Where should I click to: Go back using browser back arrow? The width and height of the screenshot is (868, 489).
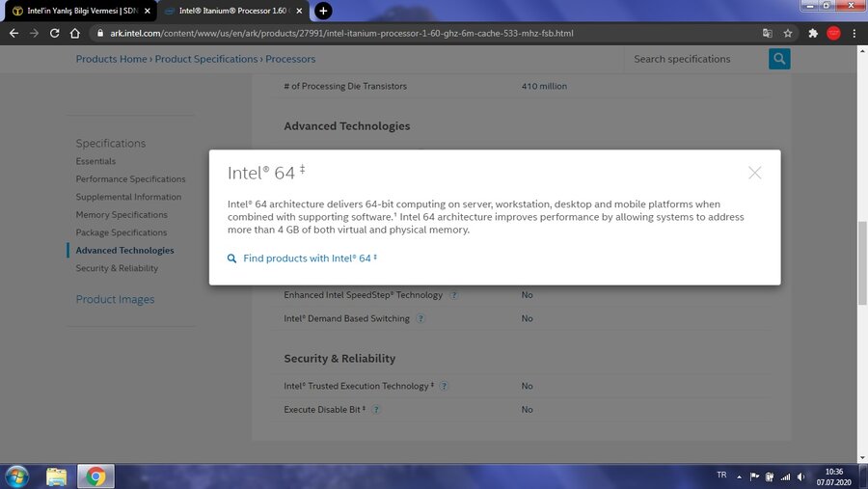[x=14, y=33]
